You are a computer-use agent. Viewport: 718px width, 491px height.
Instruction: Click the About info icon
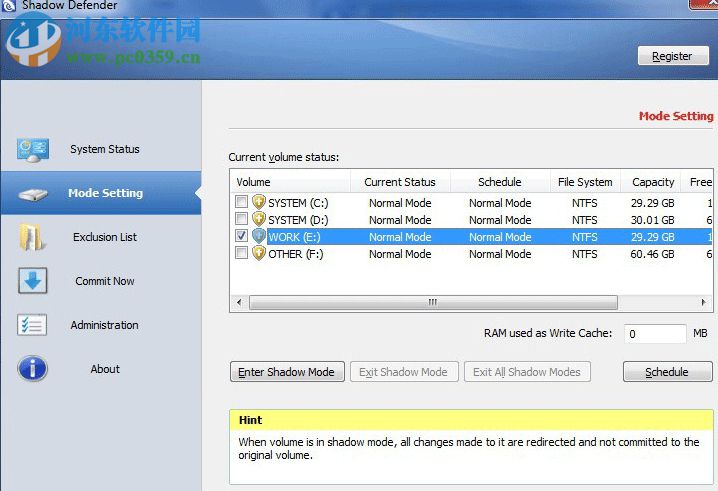coord(33,369)
